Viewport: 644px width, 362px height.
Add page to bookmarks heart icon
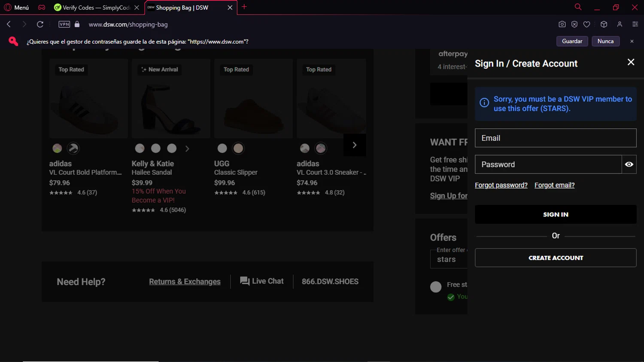(x=586, y=24)
